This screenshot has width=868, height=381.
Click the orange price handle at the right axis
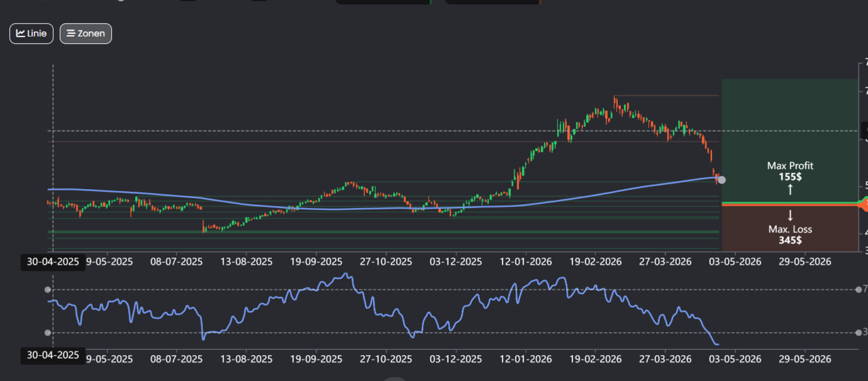pos(864,203)
